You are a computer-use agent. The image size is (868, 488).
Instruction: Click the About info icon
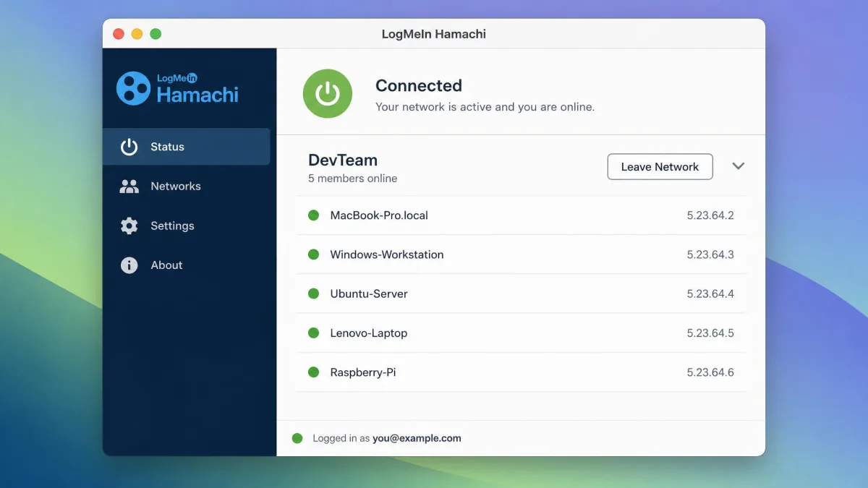(129, 265)
